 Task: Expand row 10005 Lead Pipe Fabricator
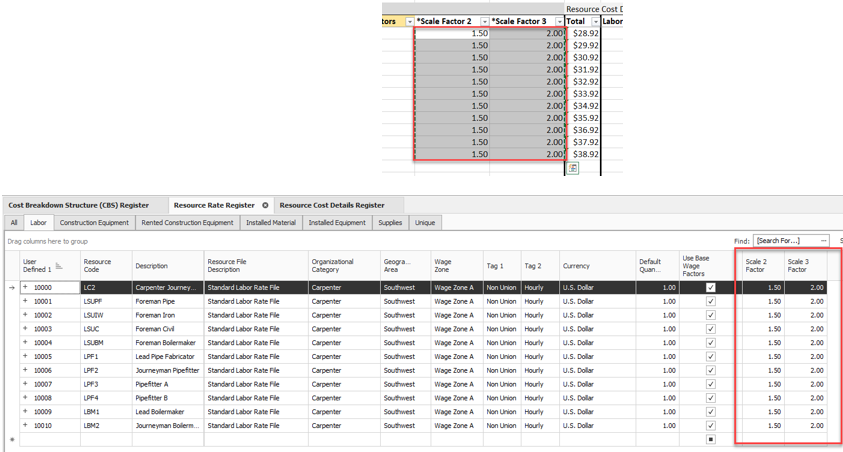[25, 356]
